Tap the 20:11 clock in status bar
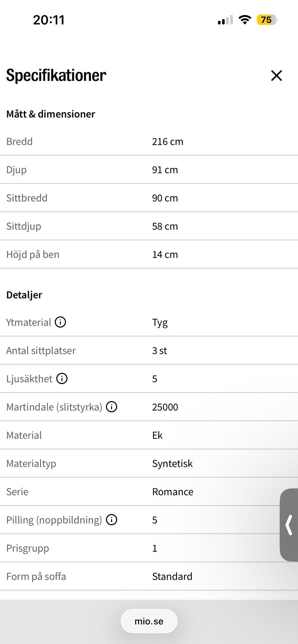Screen dimensions: 298x644 point(49,20)
